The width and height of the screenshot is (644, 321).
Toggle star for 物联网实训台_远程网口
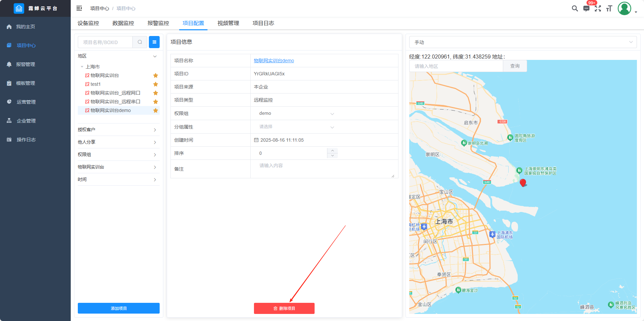tap(156, 93)
